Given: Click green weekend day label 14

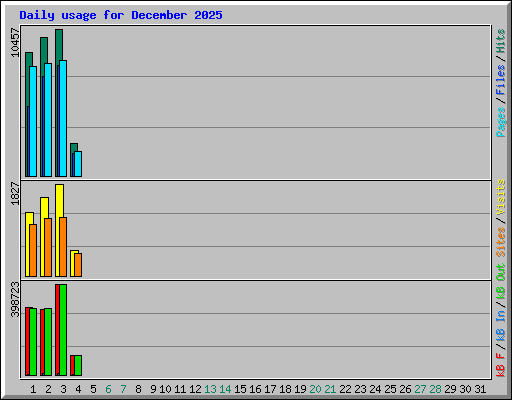Looking at the screenshot, I should [x=225, y=389].
